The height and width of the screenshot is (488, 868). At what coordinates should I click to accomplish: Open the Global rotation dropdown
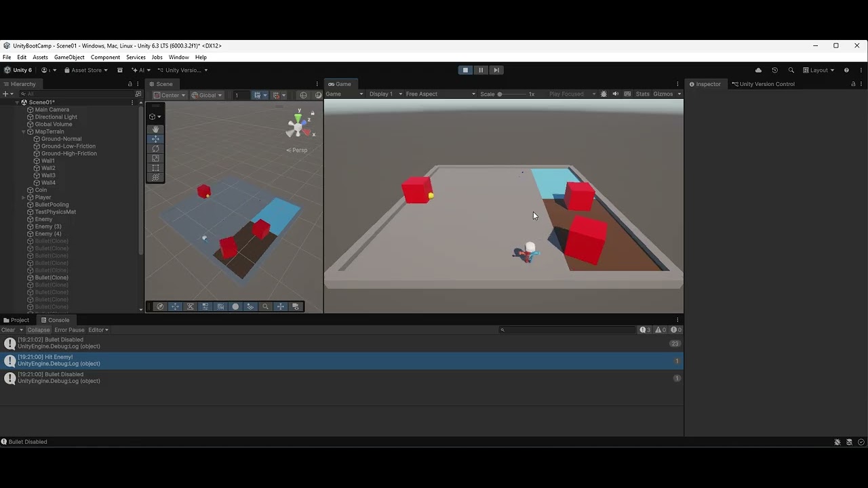pos(207,95)
